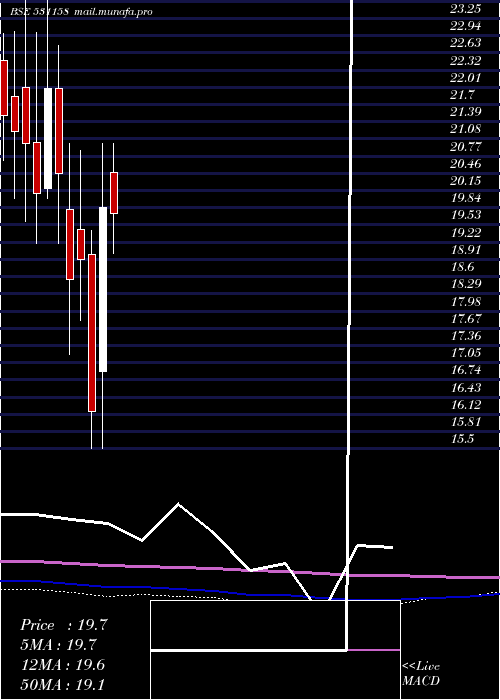The height and width of the screenshot is (700, 500).
Task: Select the 18.91 price axis label
Action: (x=465, y=250)
